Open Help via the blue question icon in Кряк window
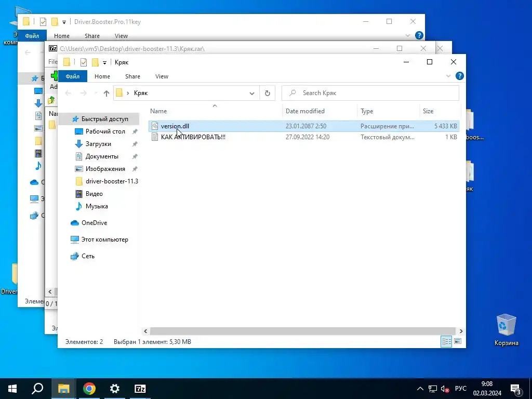 [x=459, y=76]
